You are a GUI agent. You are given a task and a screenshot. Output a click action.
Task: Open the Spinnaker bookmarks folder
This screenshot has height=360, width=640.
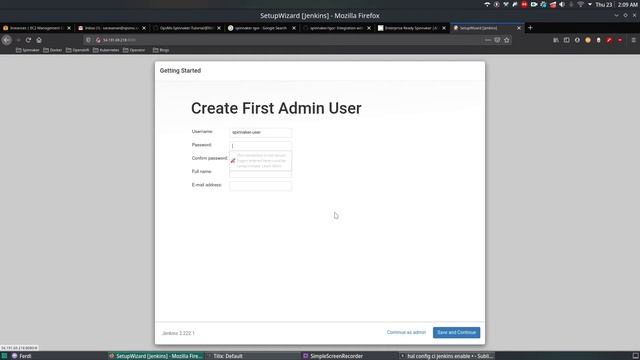click(27, 50)
